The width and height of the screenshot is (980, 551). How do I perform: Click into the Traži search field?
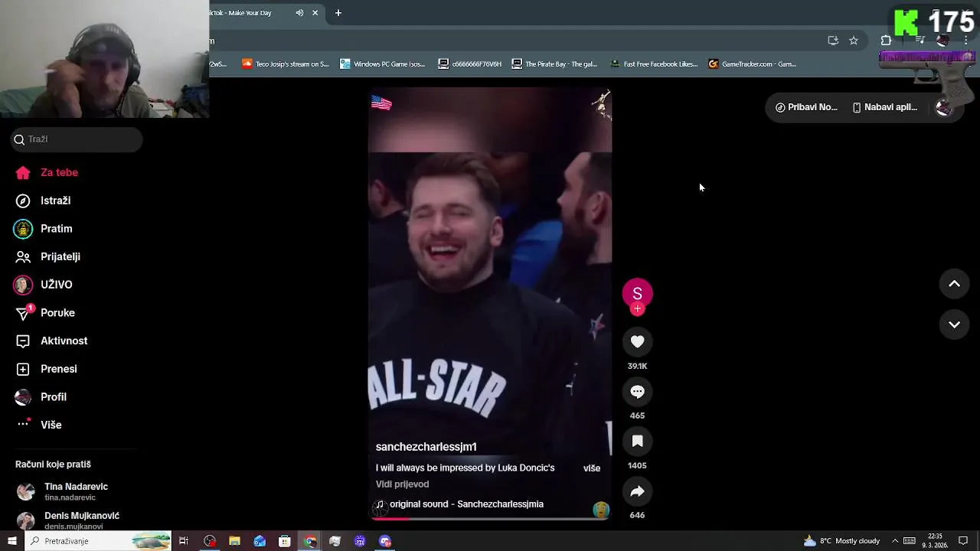click(77, 139)
